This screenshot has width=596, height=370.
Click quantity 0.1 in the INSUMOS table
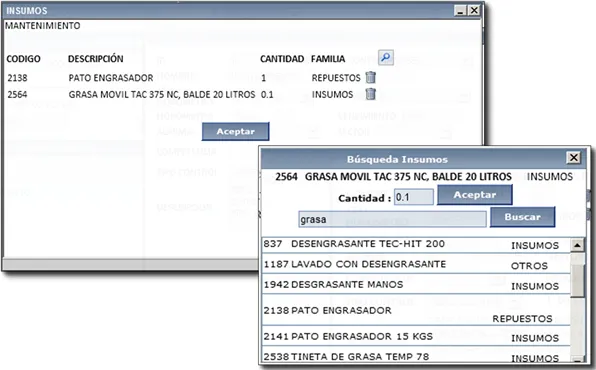coord(267,94)
